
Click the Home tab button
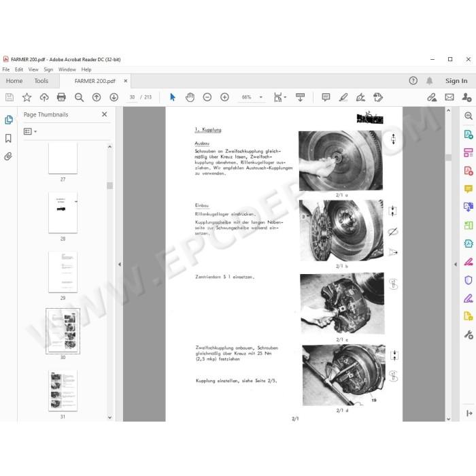14,81
